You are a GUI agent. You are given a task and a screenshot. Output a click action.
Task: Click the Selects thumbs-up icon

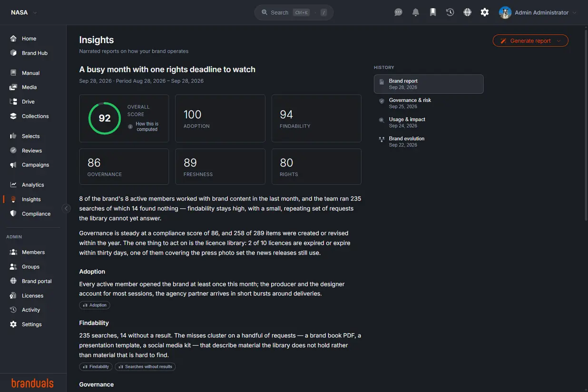click(13, 136)
